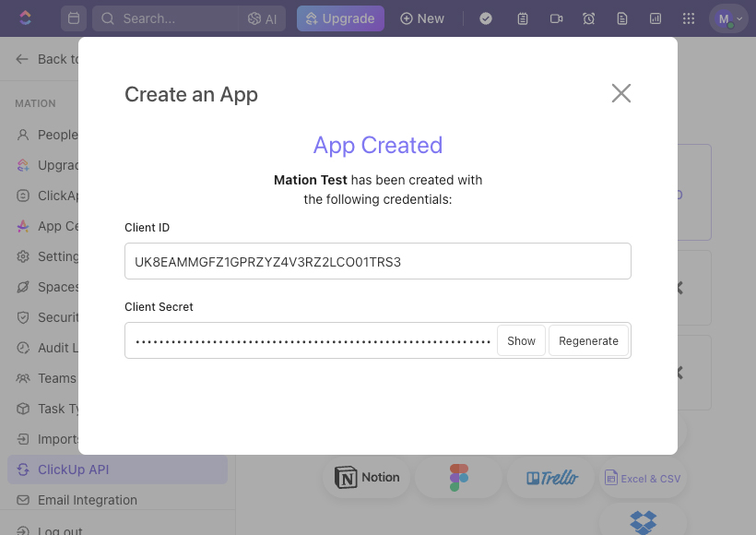Click the ClickUp logo in top bar

pyautogui.click(x=25, y=18)
